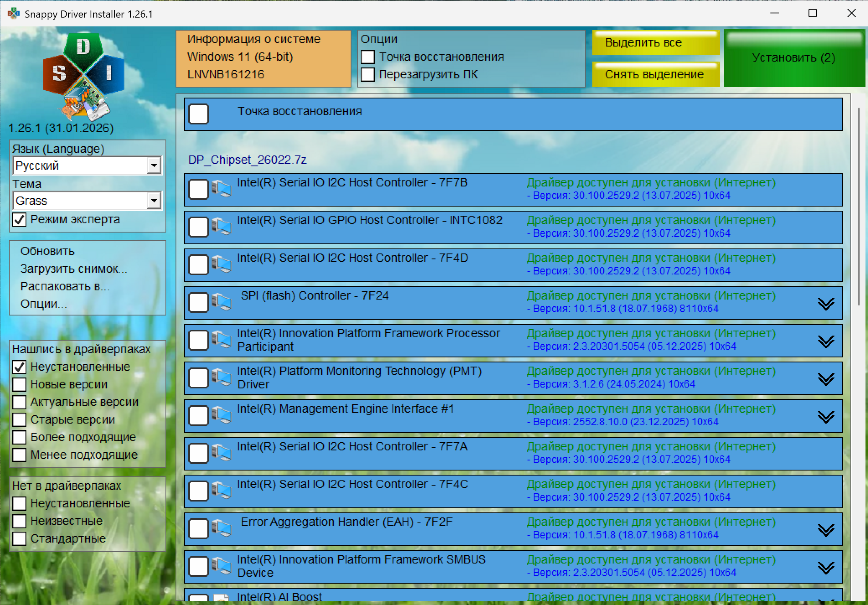Click Информация о системе panel
The width and height of the screenshot is (868, 605).
263,58
